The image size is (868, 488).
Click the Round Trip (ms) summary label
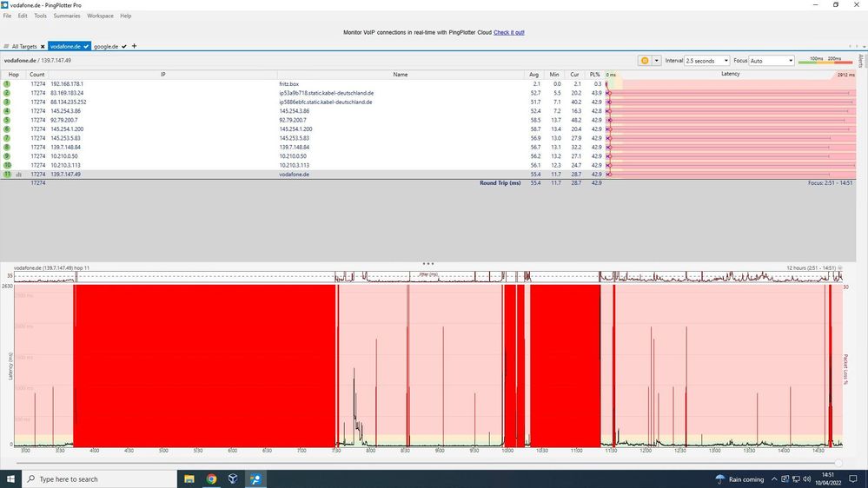tap(500, 183)
